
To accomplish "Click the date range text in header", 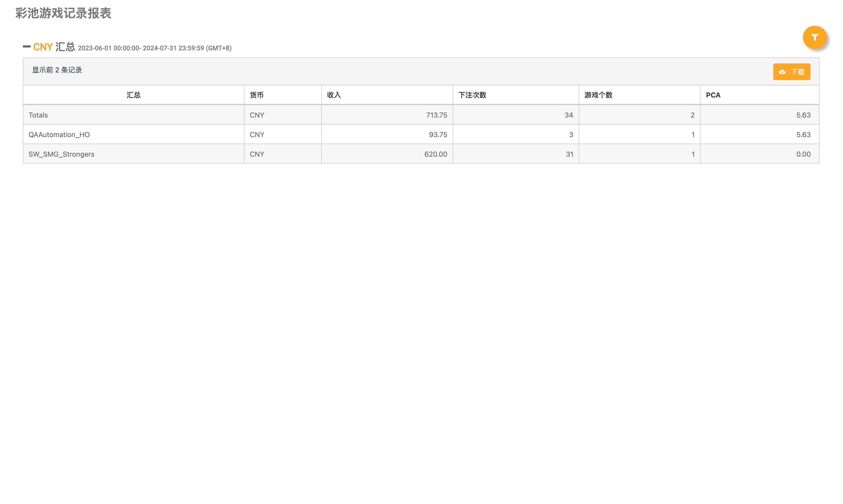I will [155, 48].
